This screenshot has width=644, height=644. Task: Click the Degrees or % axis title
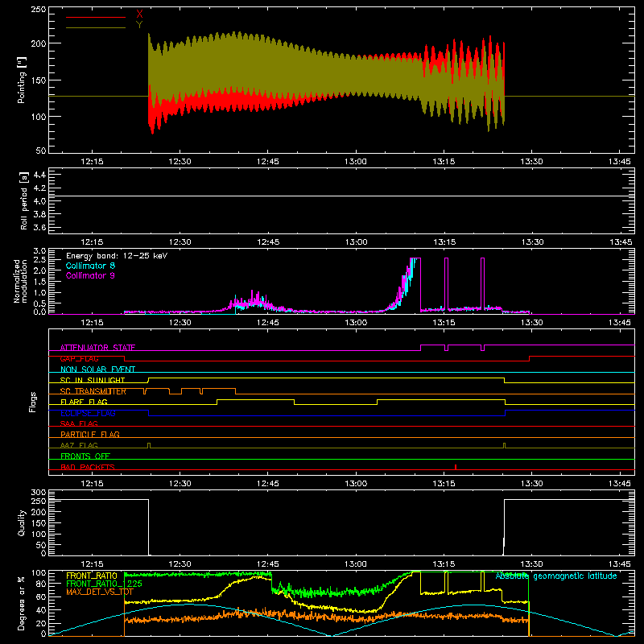[22, 603]
